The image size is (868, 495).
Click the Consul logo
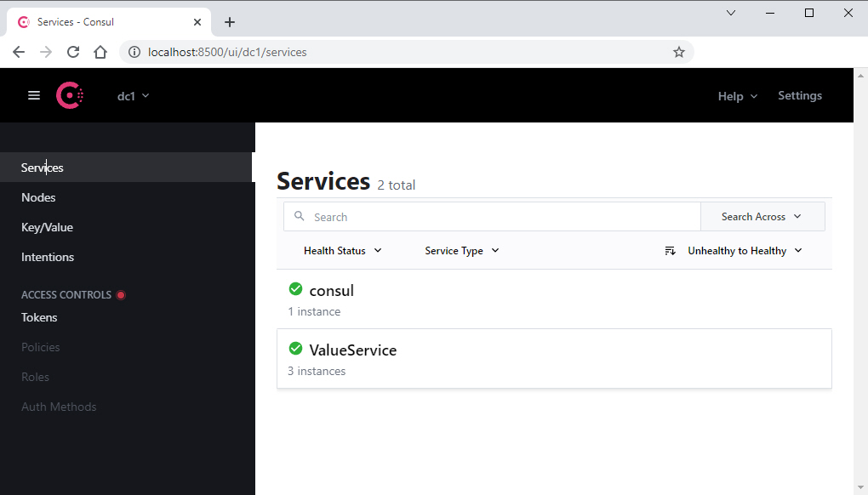pos(70,95)
